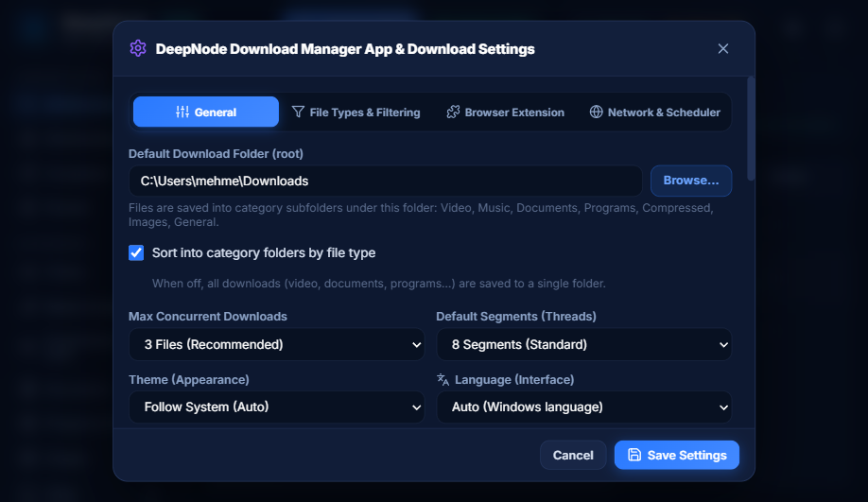The height and width of the screenshot is (502, 868).
Task: Click the translate icon beside Language label
Action: [443, 380]
